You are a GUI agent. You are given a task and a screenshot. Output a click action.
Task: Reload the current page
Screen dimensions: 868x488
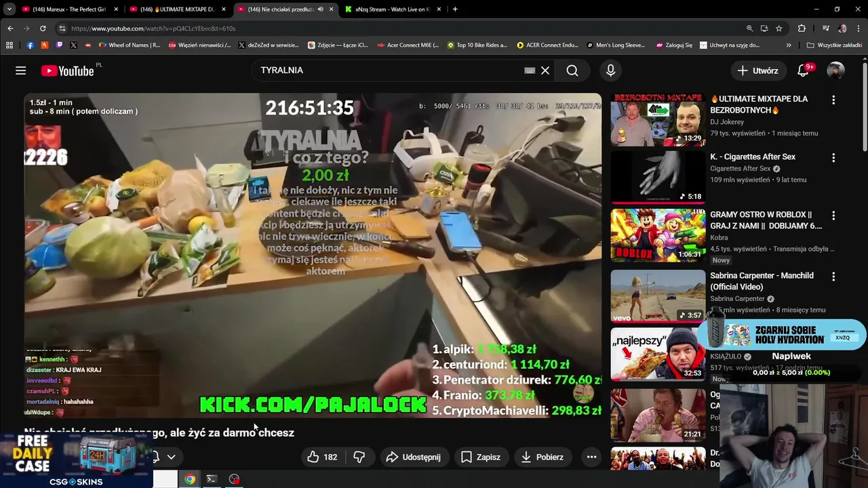click(43, 28)
